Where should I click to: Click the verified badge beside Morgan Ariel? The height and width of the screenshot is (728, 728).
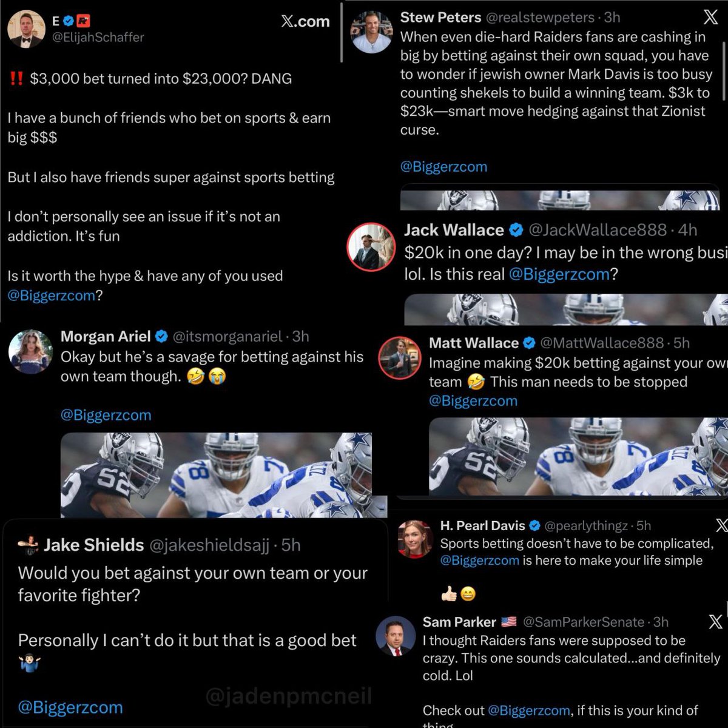coord(161,336)
